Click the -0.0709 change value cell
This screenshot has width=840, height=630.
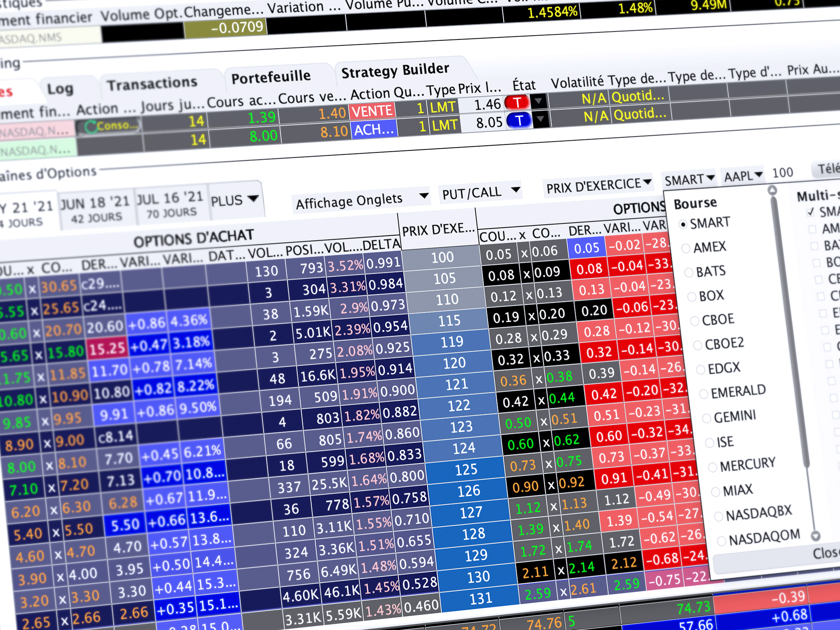pos(226,29)
